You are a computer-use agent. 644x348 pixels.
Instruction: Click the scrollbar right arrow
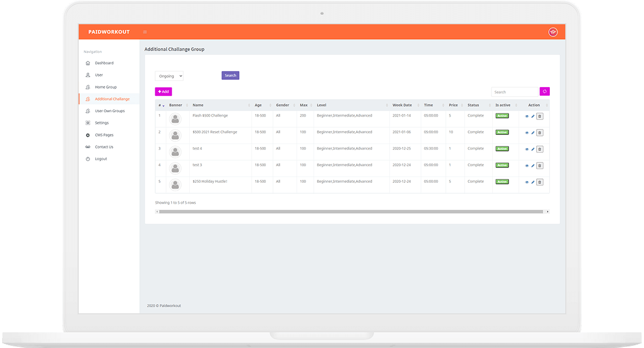[548, 211]
